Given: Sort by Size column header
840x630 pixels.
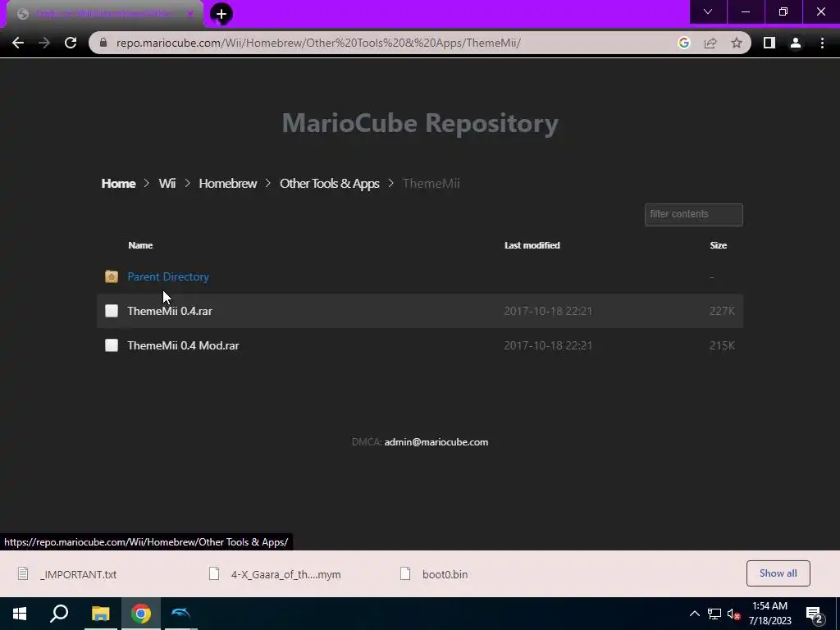Looking at the screenshot, I should [719, 245].
